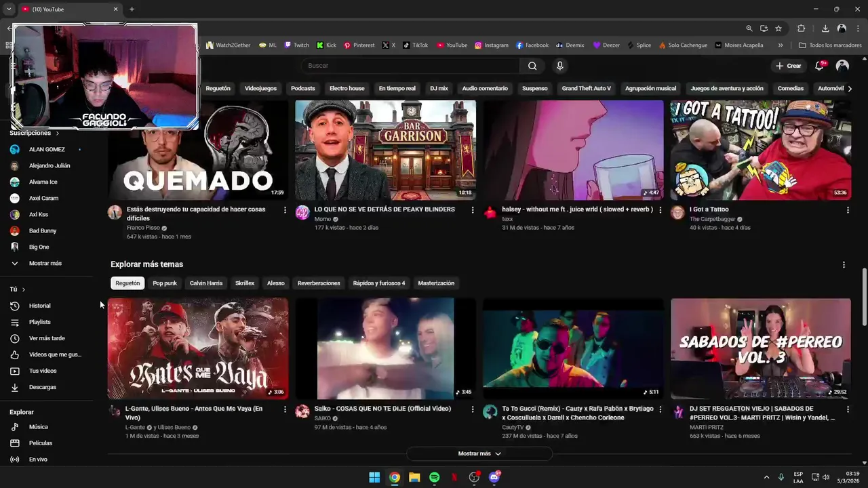
Task: Open The Carpetbagger channel link
Action: coord(712,220)
